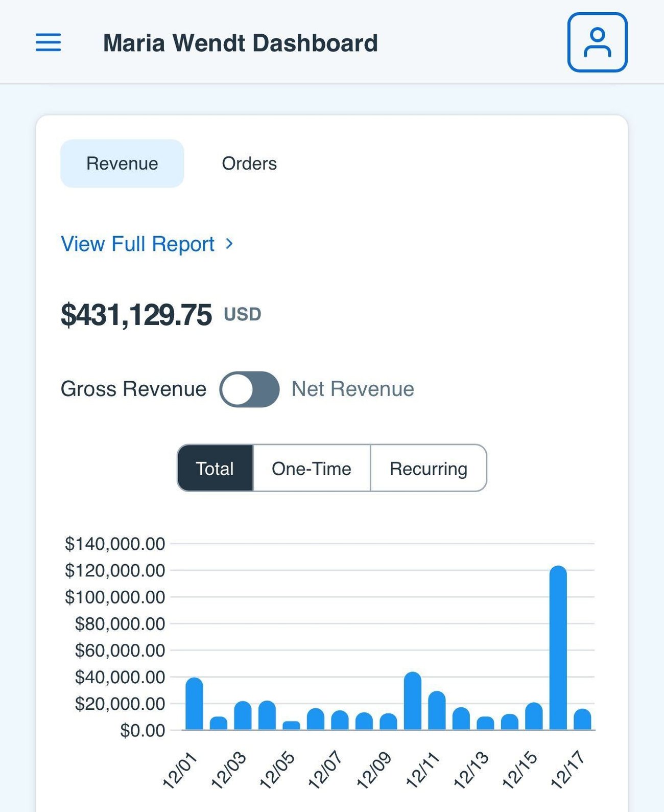The height and width of the screenshot is (812, 664).
Task: Switch to the Revenue tab
Action: tap(122, 164)
